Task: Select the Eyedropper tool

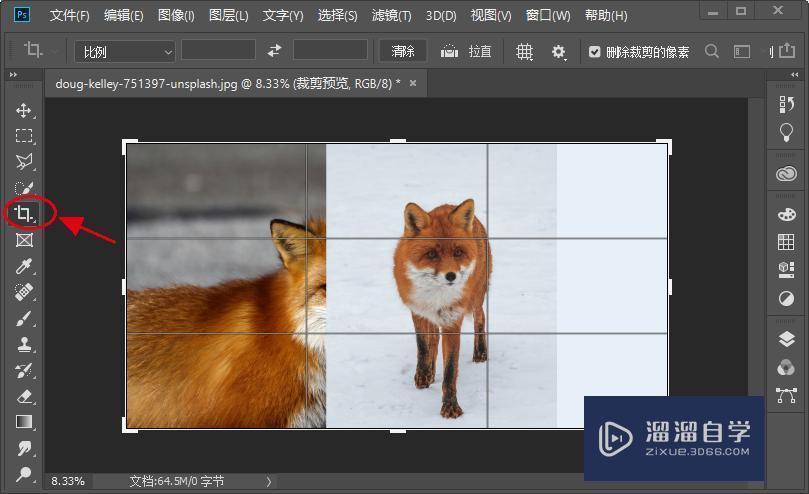Action: 24,266
